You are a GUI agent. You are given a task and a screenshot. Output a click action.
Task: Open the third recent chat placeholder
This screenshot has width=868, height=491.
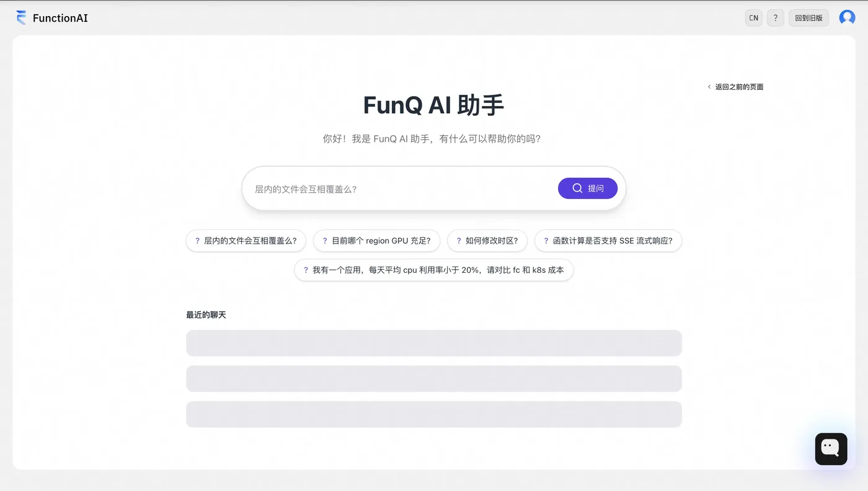pos(434,414)
